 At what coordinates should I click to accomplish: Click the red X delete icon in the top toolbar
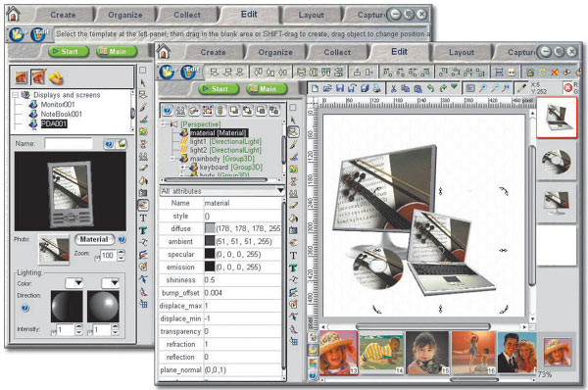click(555, 72)
